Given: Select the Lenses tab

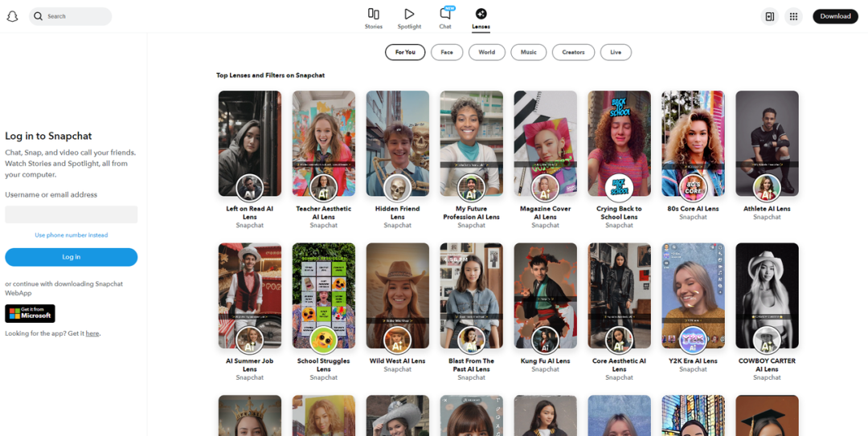Looking at the screenshot, I should point(481,18).
